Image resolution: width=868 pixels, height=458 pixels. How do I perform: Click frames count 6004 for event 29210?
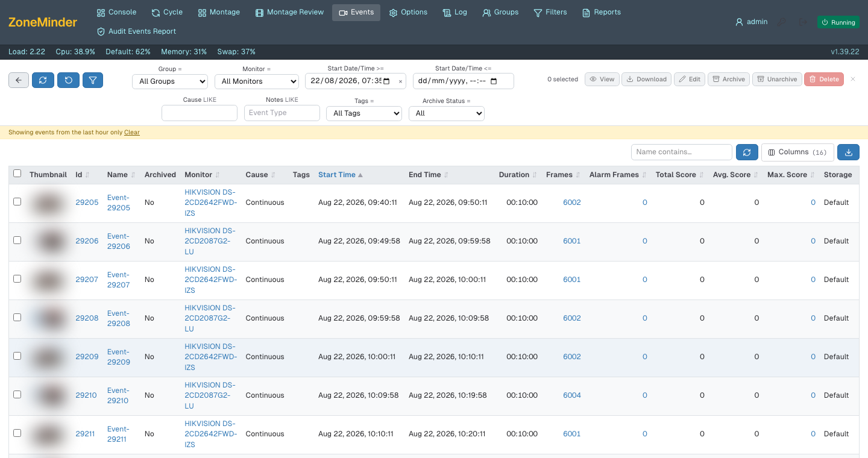(x=572, y=395)
